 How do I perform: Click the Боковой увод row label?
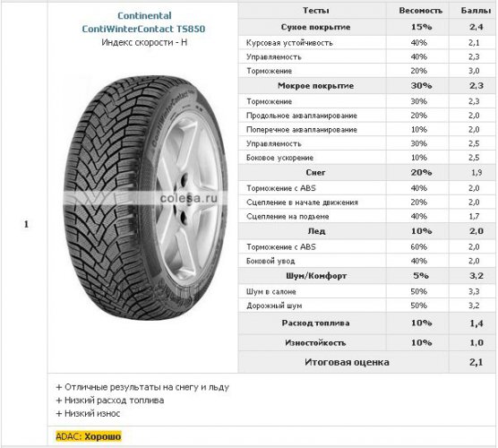pos(270,261)
